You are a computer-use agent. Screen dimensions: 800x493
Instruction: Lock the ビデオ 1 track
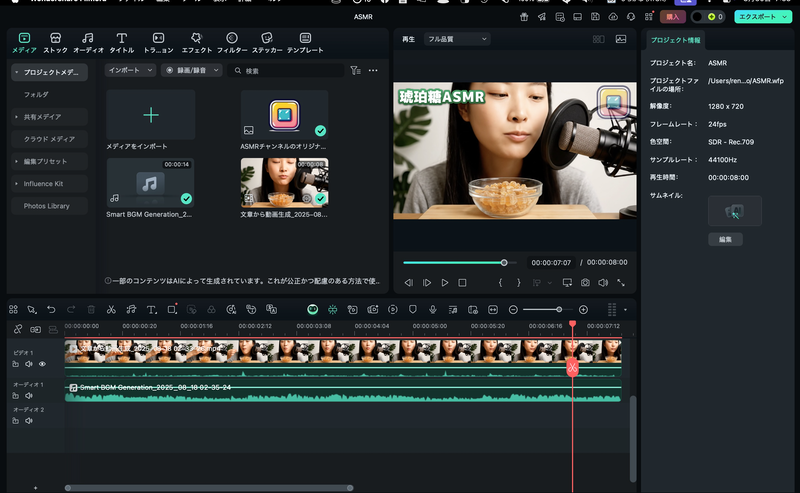pyautogui.click(x=15, y=364)
